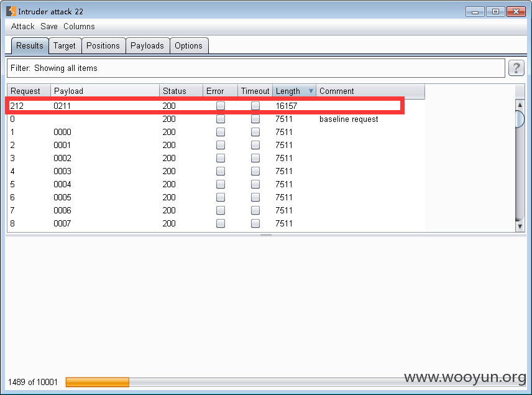Toggle Timeout checkbox for payload 0001
Screen dimensions: 532x395
[x=255, y=145]
